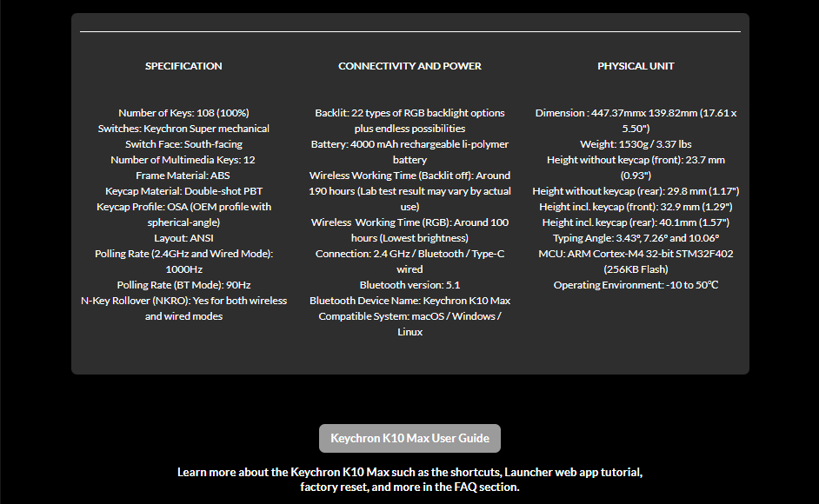Click the Typing Angle specification line
The width and height of the screenshot is (819, 504).
click(x=636, y=238)
